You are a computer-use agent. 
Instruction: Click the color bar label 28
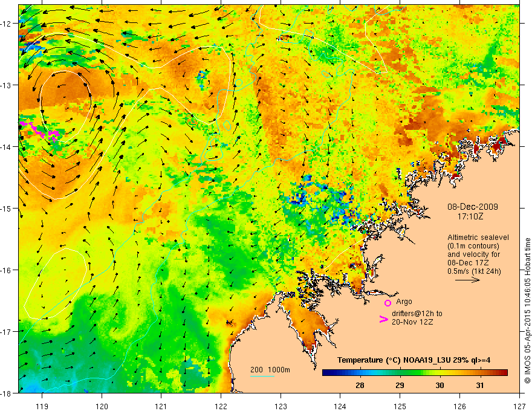pyautogui.click(x=360, y=385)
